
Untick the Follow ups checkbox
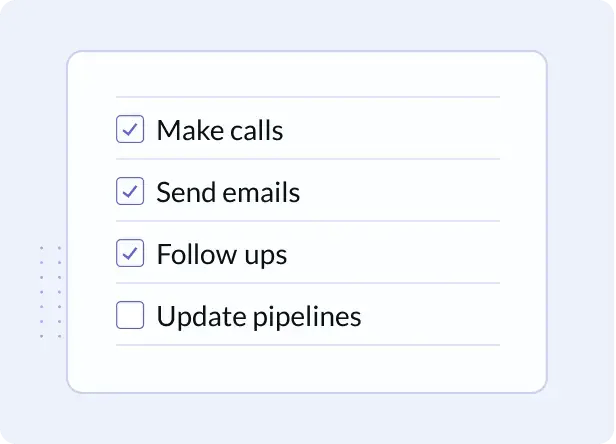click(x=130, y=254)
